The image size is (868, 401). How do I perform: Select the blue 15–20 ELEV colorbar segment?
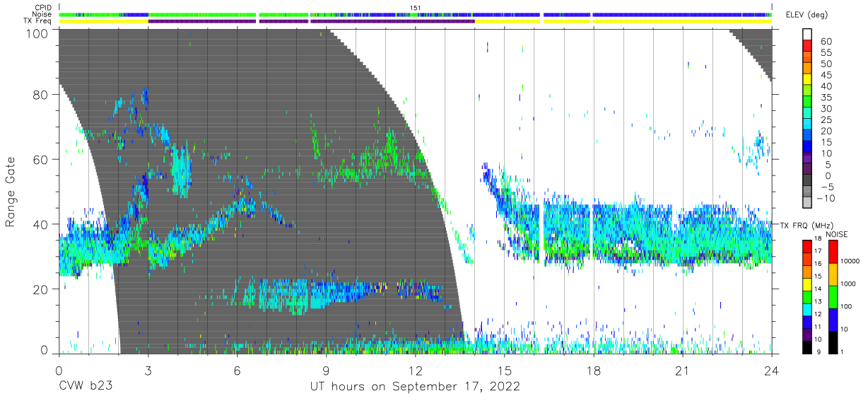[807, 136]
